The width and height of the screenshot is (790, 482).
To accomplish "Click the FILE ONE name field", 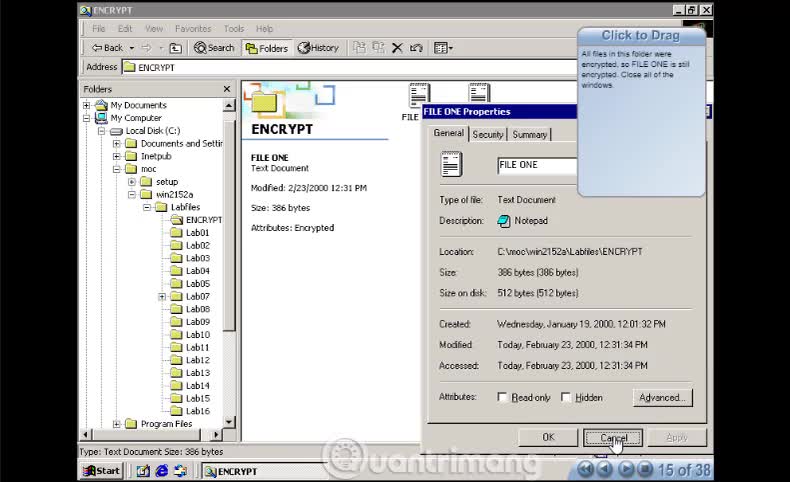I will (x=537, y=165).
